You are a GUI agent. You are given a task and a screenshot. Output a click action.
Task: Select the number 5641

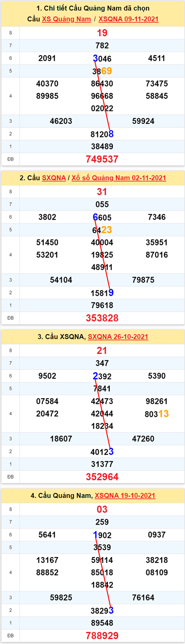(47, 535)
